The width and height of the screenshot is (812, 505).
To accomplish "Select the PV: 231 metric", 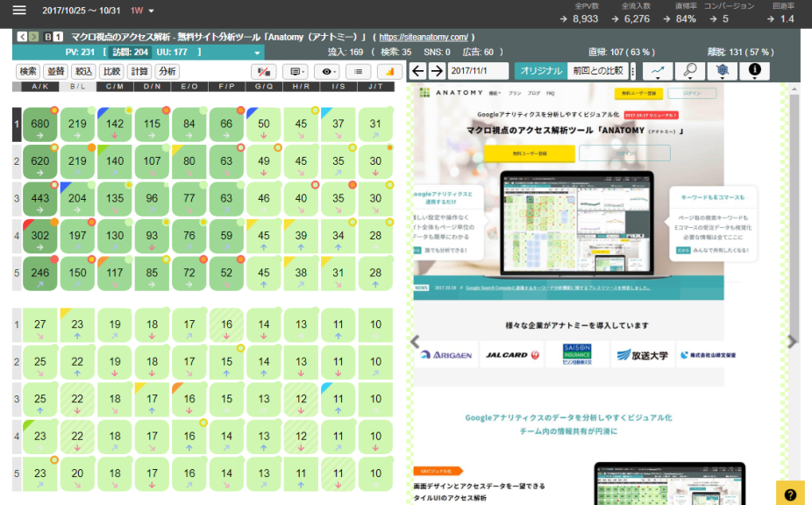I will tap(80, 52).
